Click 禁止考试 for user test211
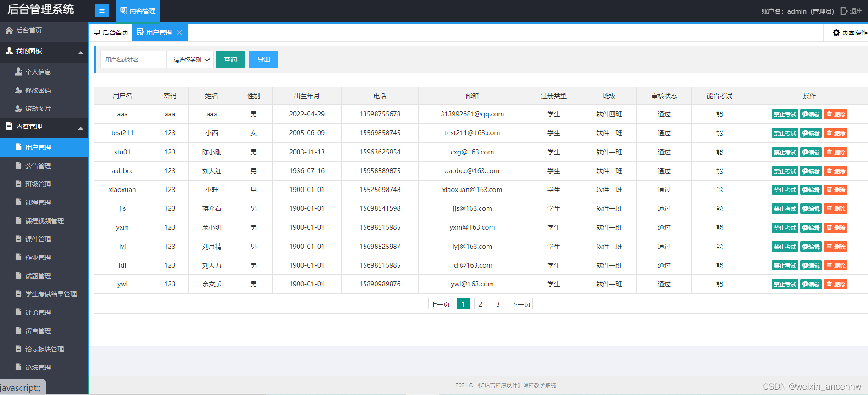The width and height of the screenshot is (868, 395). [785, 133]
